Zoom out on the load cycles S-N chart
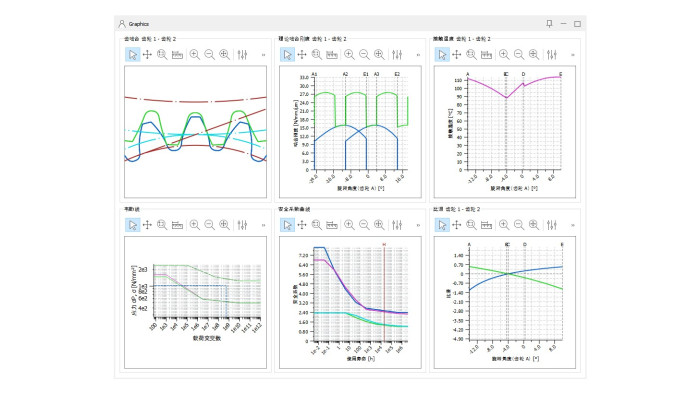700x393 pixels. click(209, 225)
